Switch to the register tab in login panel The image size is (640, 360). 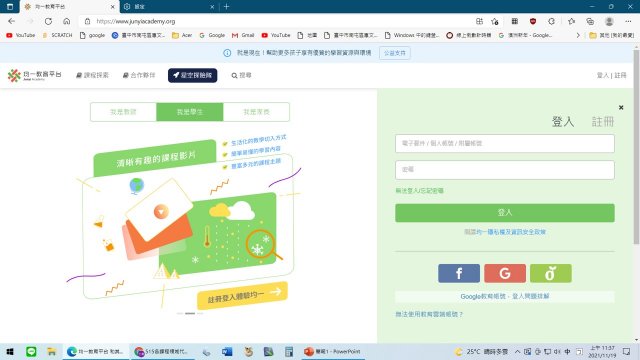[x=603, y=121]
